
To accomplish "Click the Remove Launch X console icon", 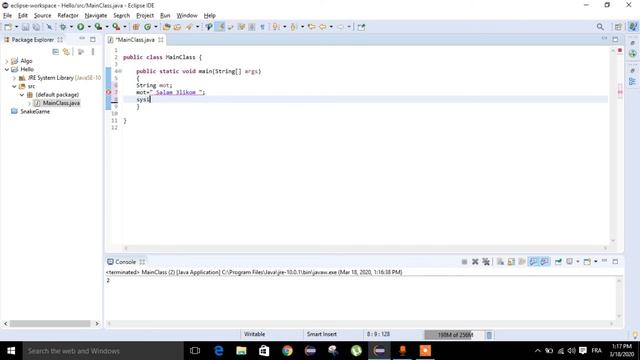I will click(475, 262).
